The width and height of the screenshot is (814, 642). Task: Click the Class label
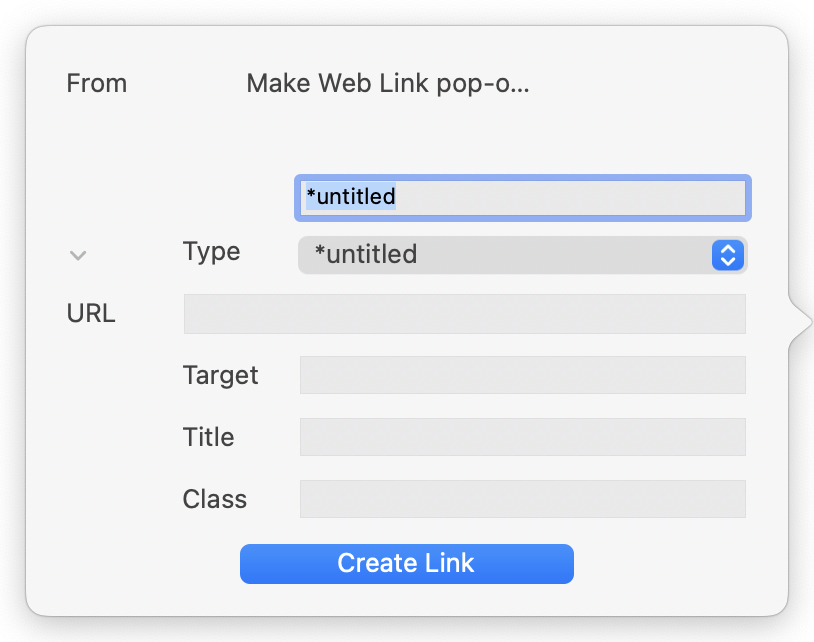pyautogui.click(x=214, y=499)
